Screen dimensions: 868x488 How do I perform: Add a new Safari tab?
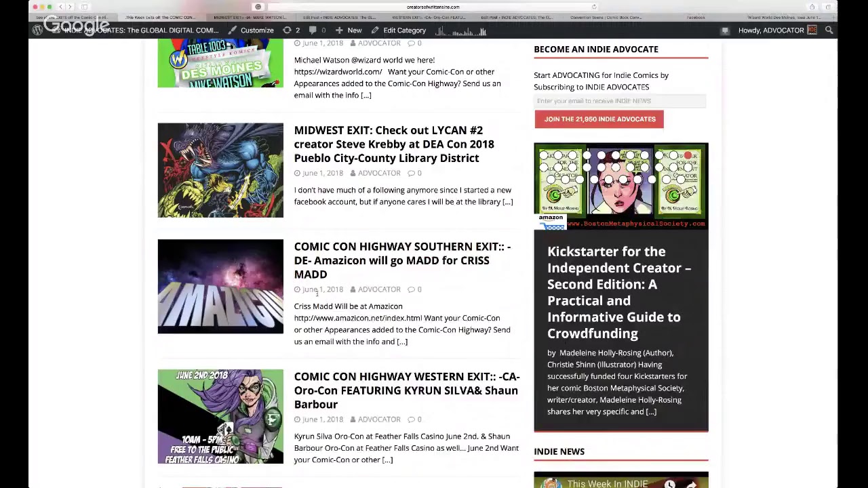pyautogui.click(x=832, y=18)
